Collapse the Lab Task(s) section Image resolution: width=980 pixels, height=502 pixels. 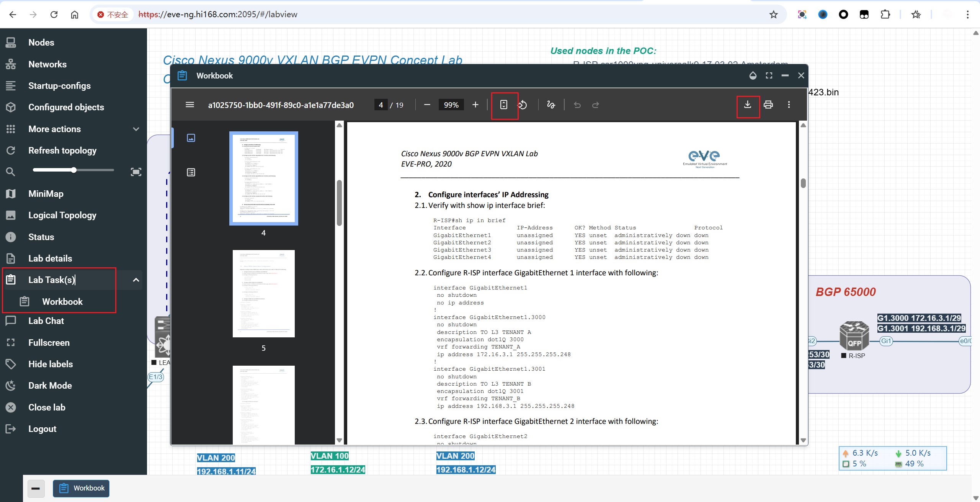(136, 280)
